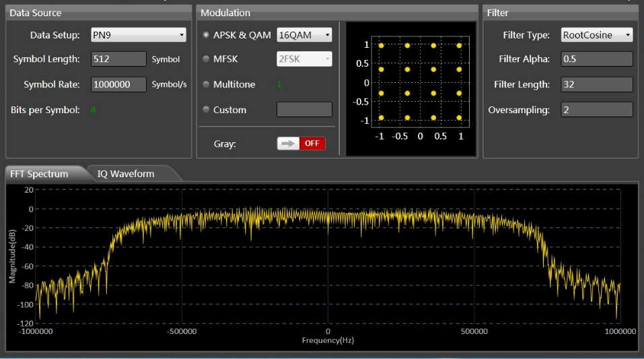Select the MFSK modulation radio button
This screenshot has width=644, height=359.
pyautogui.click(x=206, y=59)
